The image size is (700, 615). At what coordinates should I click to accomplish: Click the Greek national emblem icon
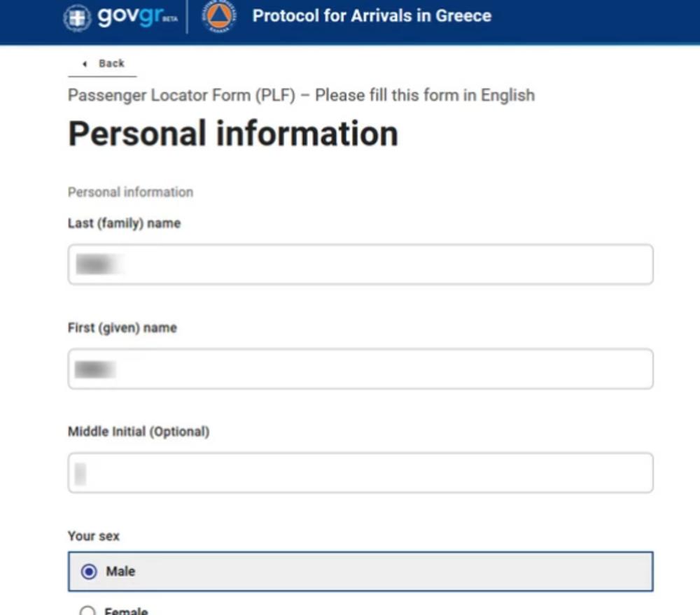(x=77, y=17)
